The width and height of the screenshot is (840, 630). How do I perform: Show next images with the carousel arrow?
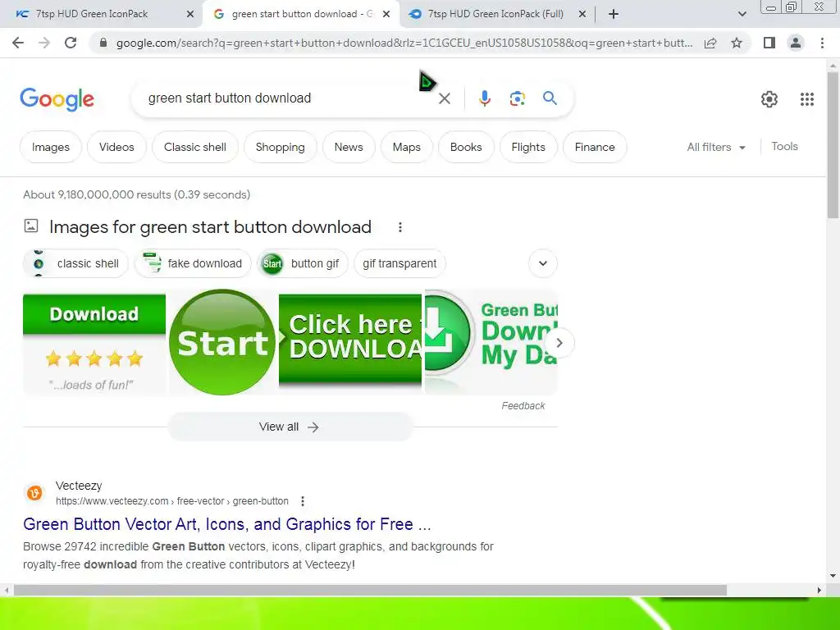559,342
